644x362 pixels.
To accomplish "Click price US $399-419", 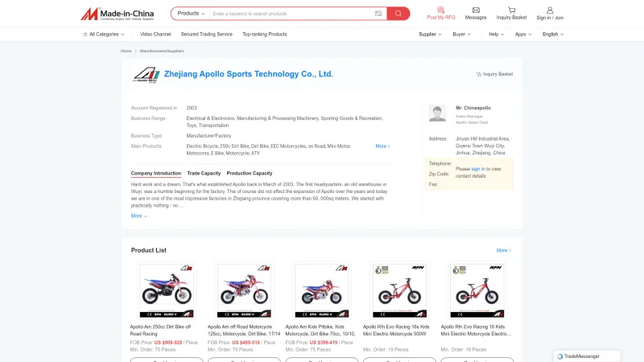I will pos(324,343).
